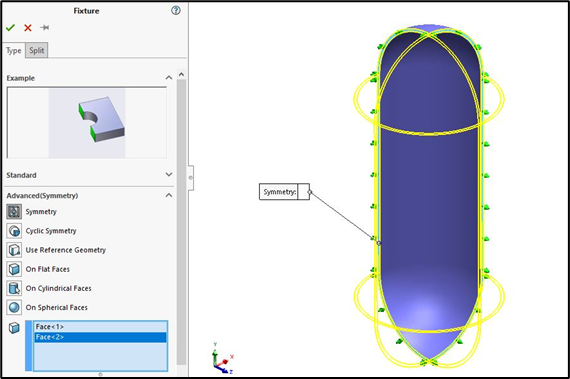Image resolution: width=570 pixels, height=379 pixels.
Task: Click the Symmetry callout label
Action: point(279,192)
